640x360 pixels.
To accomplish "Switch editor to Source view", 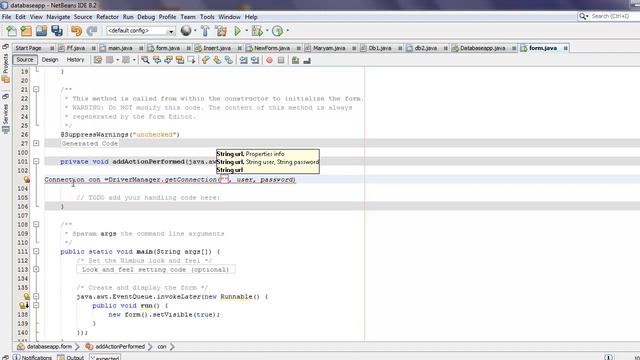I will 25,60.
